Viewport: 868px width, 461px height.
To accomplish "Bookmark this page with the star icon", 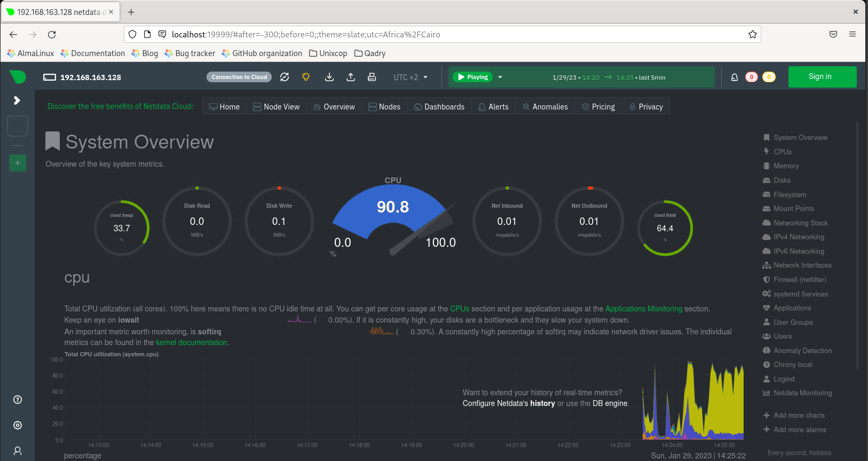I will pos(753,34).
